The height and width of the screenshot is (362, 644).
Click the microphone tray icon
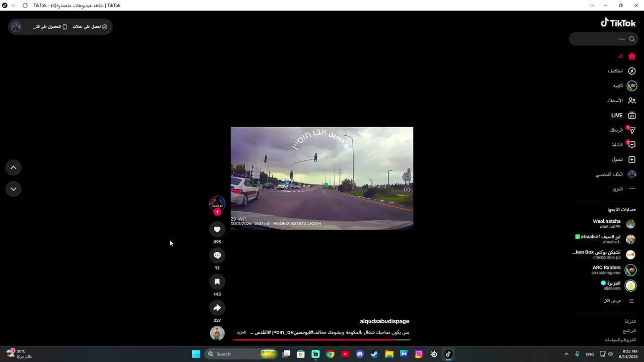[x=577, y=354]
